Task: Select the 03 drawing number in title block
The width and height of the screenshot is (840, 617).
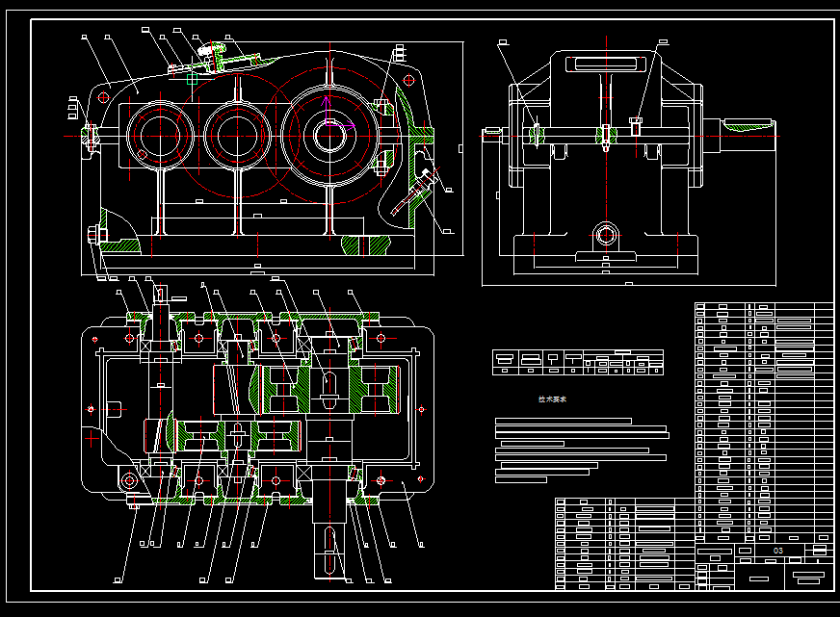Action: 777,551
